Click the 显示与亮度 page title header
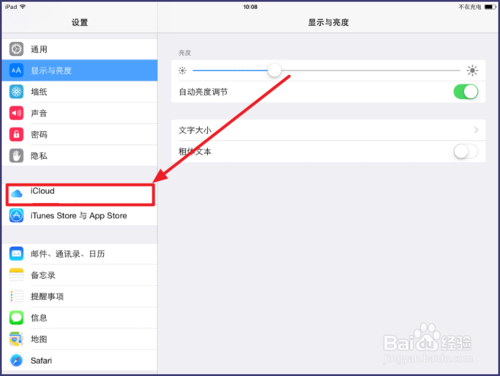The image size is (500, 376). [x=328, y=23]
